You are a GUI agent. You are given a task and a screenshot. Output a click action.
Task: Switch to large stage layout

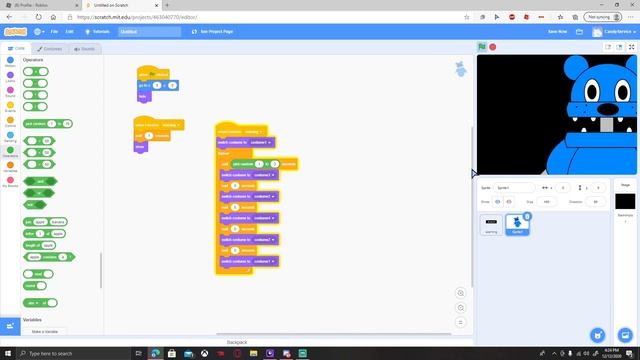click(619, 47)
